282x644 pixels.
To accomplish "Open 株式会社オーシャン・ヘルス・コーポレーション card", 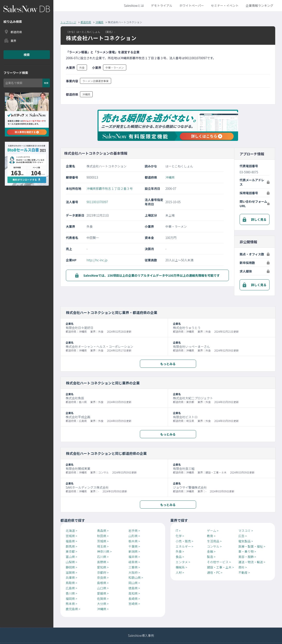I will (114, 346).
